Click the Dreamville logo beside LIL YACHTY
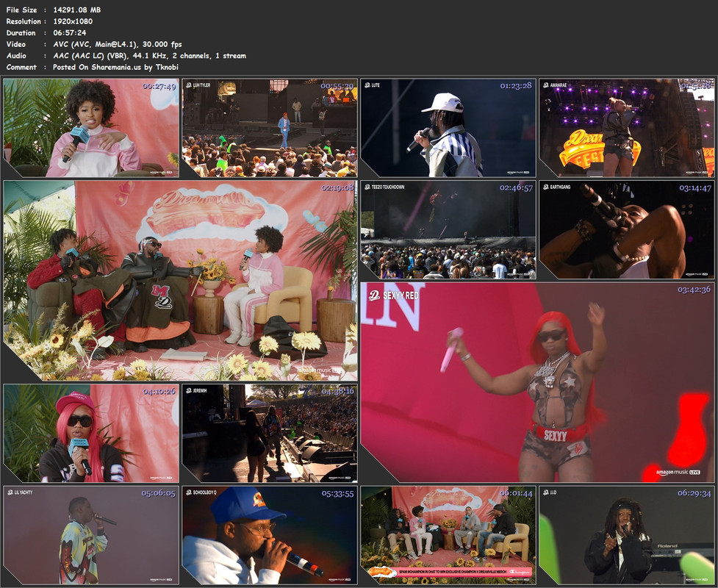The height and width of the screenshot is (588, 718). point(10,492)
